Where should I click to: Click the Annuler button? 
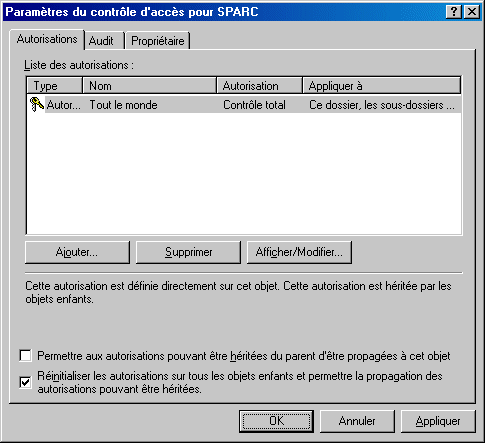(357, 421)
